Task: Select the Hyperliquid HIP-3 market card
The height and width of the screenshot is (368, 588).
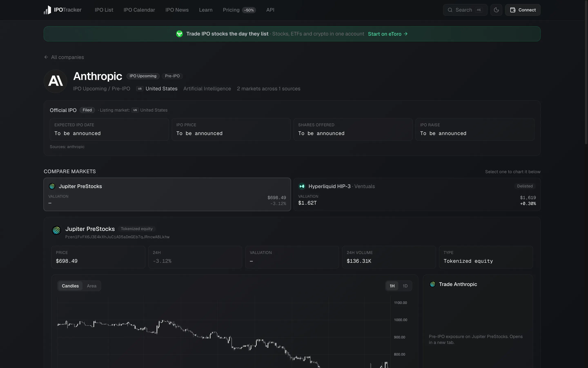Action: click(x=417, y=194)
